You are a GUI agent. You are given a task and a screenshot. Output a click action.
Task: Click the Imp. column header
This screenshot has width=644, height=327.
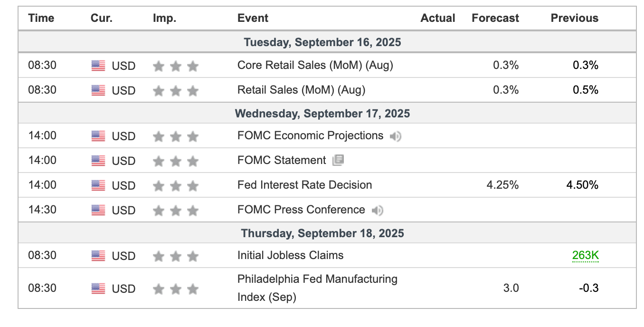(x=164, y=19)
